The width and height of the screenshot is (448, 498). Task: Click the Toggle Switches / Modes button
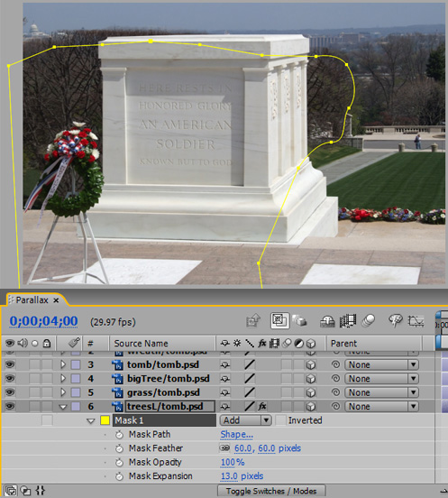tap(271, 491)
